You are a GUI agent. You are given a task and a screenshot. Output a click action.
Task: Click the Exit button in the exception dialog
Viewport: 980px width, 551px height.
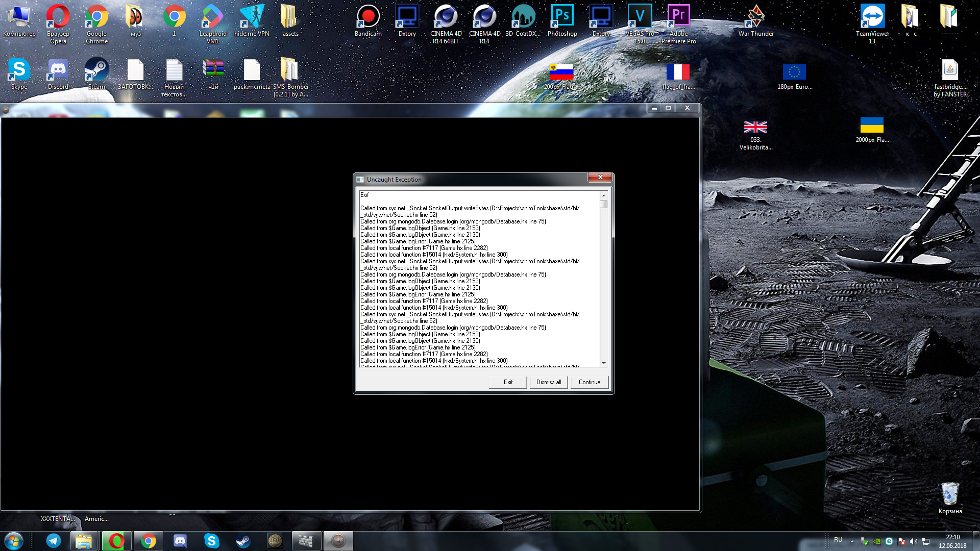(508, 382)
